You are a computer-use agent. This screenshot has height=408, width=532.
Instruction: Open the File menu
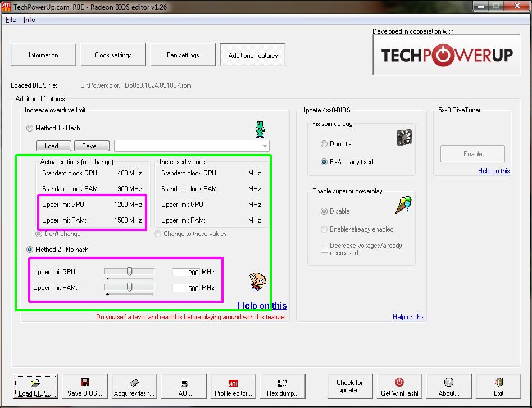coord(11,20)
